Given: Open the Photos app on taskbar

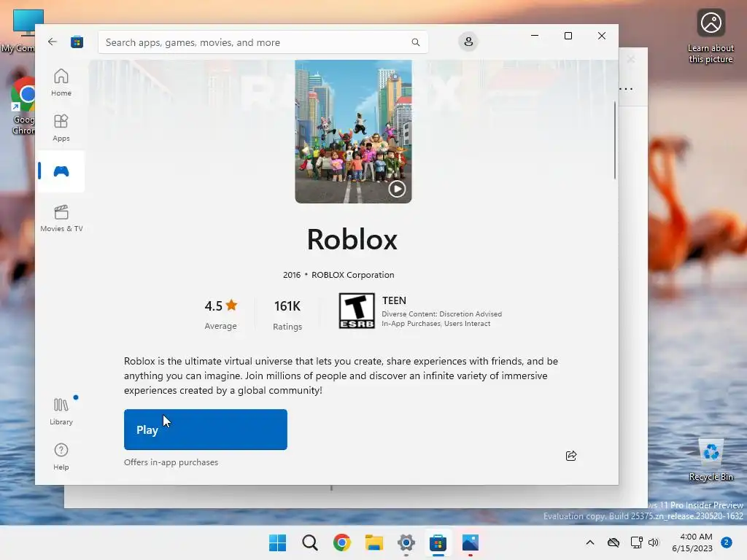Looking at the screenshot, I should pos(471,542).
